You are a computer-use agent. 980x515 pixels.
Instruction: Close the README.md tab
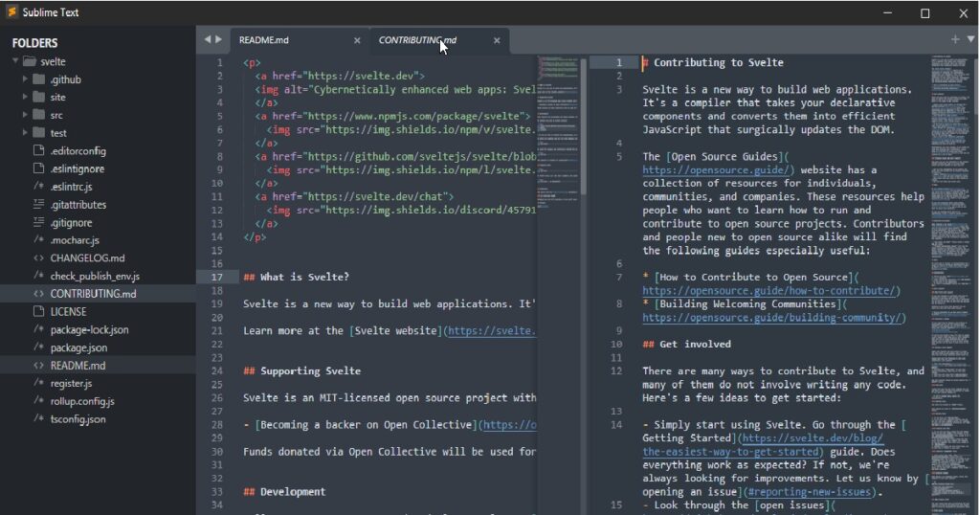click(357, 40)
